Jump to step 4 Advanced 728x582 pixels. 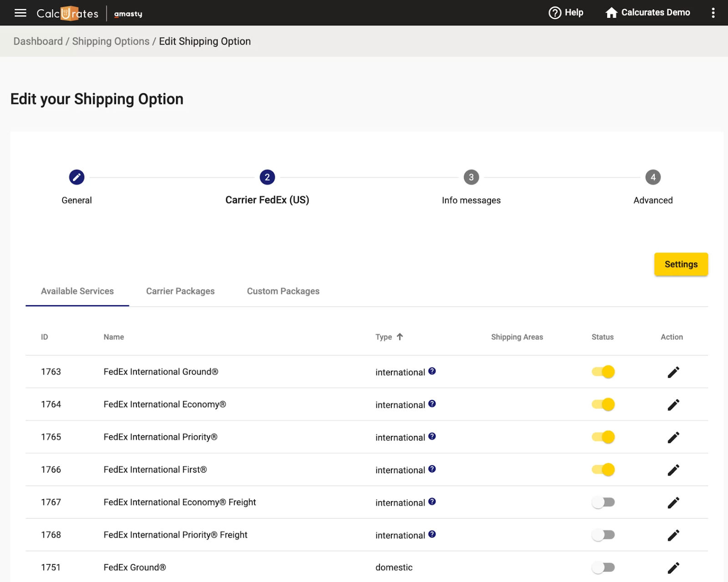pyautogui.click(x=652, y=177)
